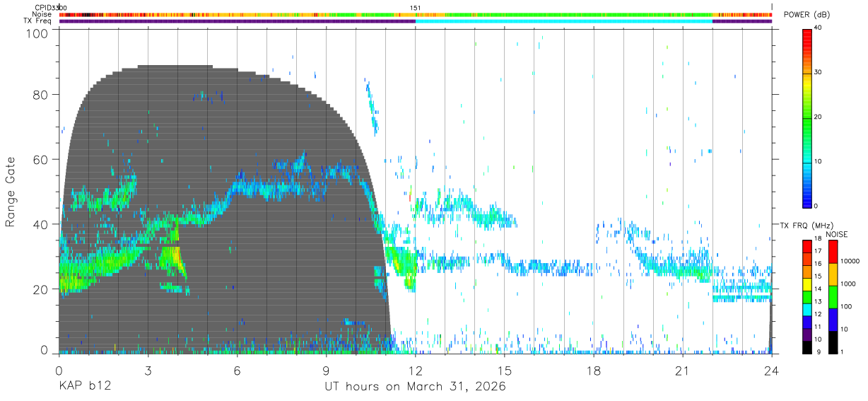Click the x-axis tick label '21'
Image resolution: width=868 pixels, height=401 pixels.
point(682,371)
